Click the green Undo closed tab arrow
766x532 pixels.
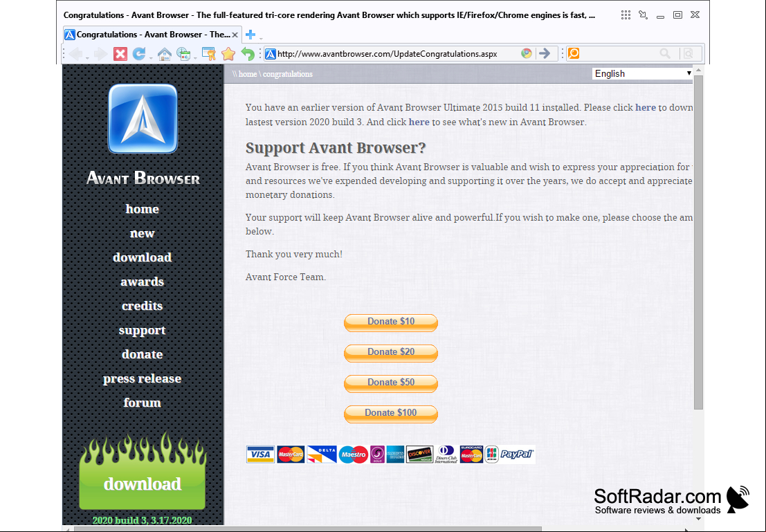tap(248, 54)
